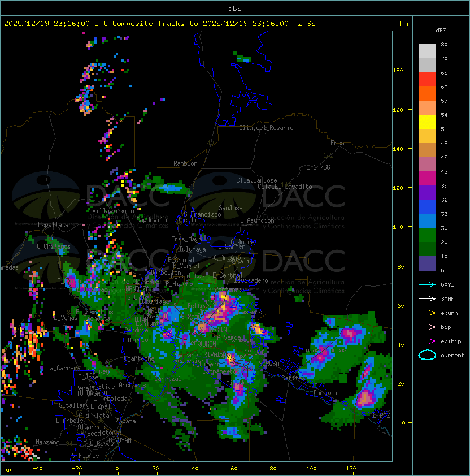Click the 'E_1-736' map label

coord(318,167)
